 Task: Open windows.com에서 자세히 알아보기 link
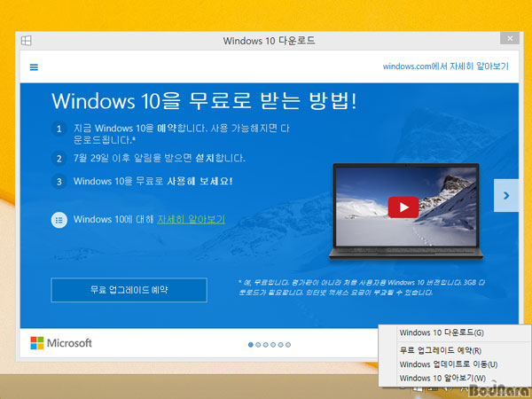pos(446,66)
